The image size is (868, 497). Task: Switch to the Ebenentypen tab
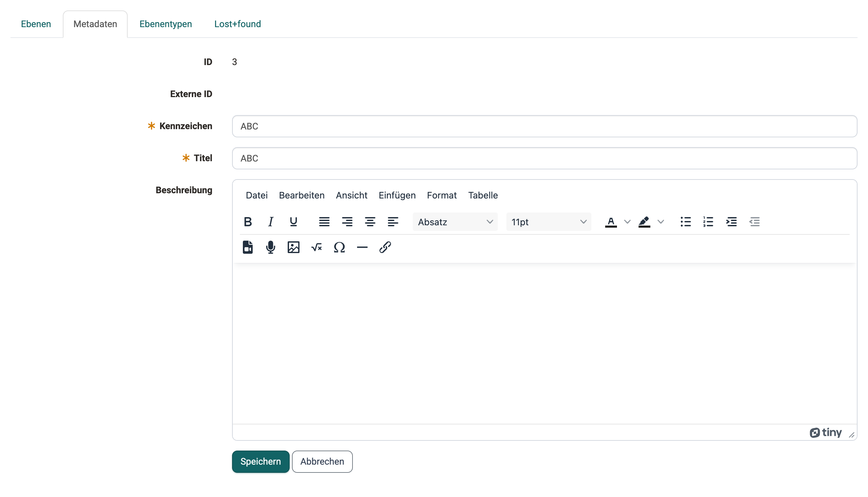[x=166, y=24]
